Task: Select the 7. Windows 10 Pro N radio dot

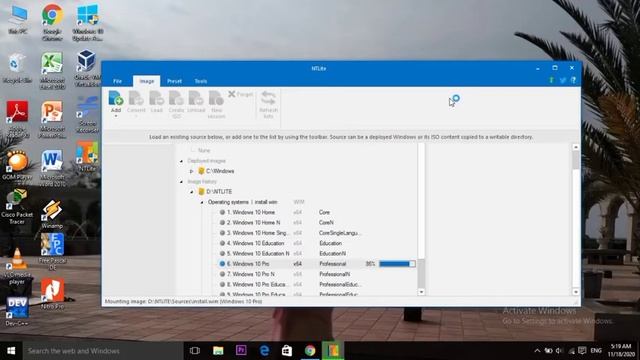Action: click(222, 274)
